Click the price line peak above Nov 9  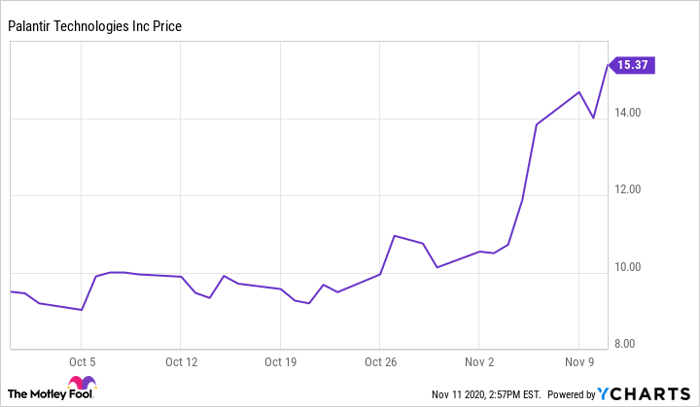(x=580, y=92)
